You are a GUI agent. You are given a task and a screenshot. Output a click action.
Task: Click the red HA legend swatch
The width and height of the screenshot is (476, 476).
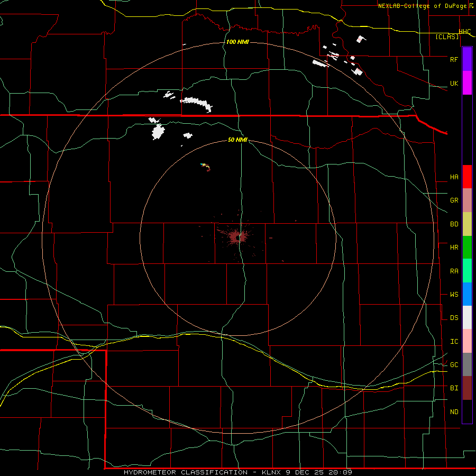(x=467, y=177)
